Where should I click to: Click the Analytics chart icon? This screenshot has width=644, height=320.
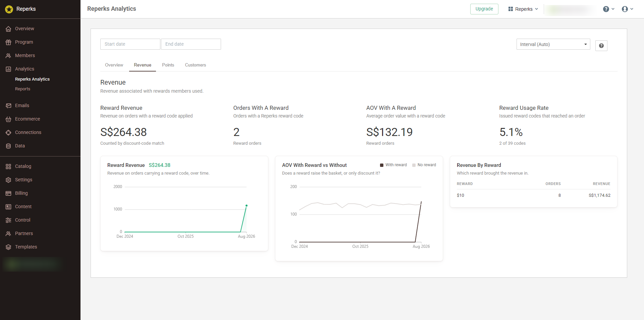[8, 69]
